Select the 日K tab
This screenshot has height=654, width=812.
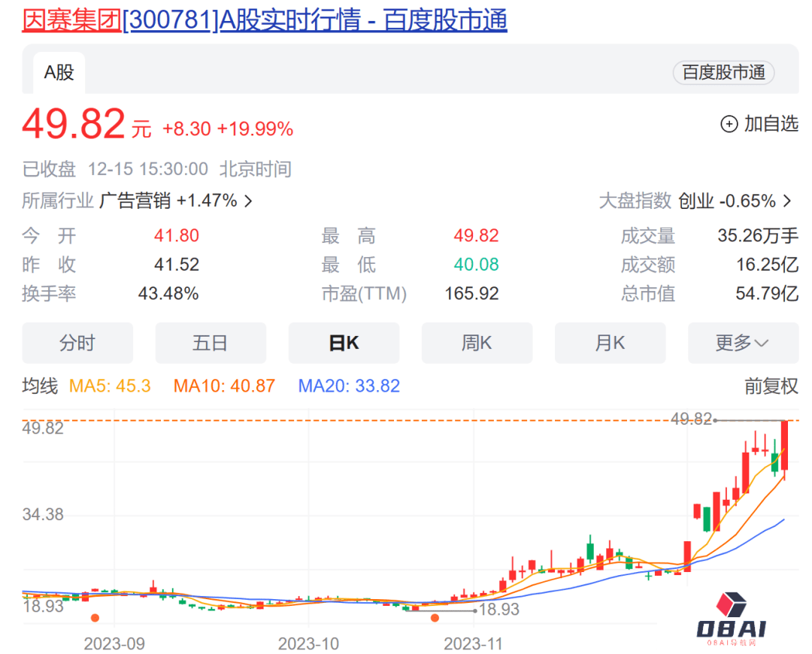point(344,343)
